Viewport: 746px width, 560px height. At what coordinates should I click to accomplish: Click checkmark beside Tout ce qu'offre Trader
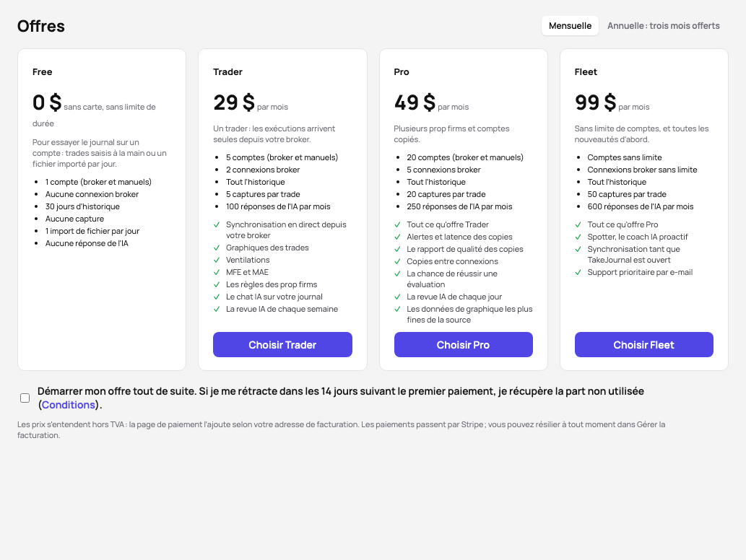click(398, 225)
